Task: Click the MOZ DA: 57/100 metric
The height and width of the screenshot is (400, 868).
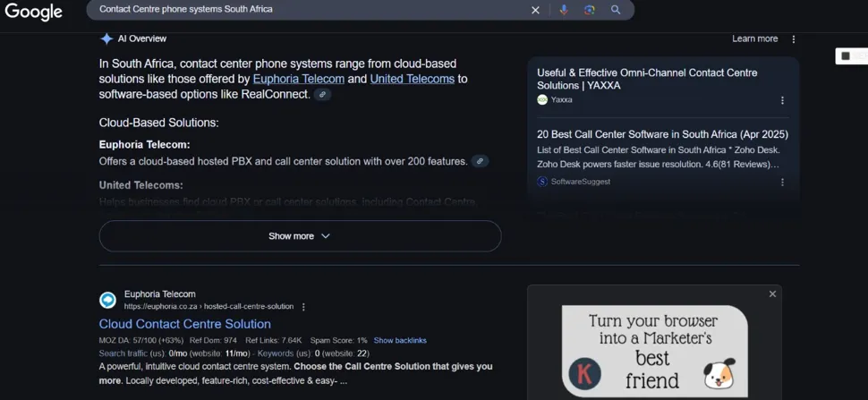Action: [x=141, y=340]
